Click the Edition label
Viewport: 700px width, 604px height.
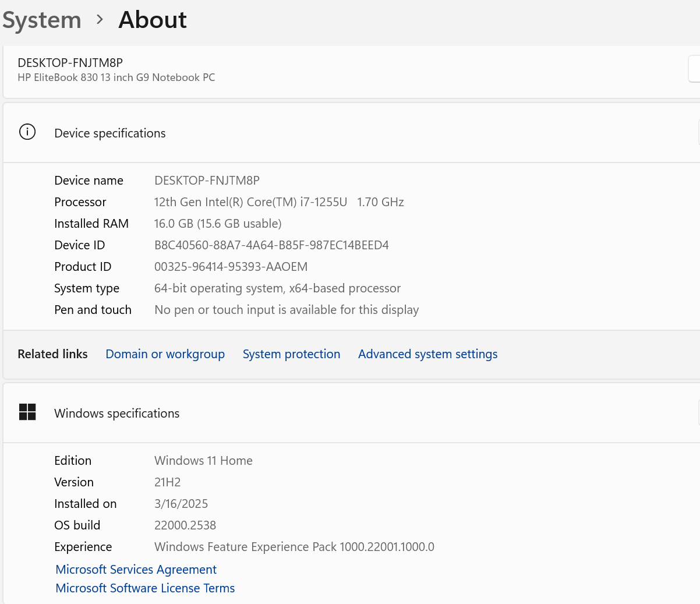73,461
